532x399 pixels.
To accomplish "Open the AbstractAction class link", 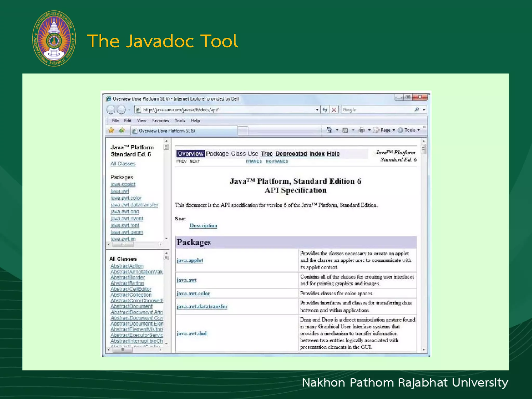I will pyautogui.click(x=127, y=266).
